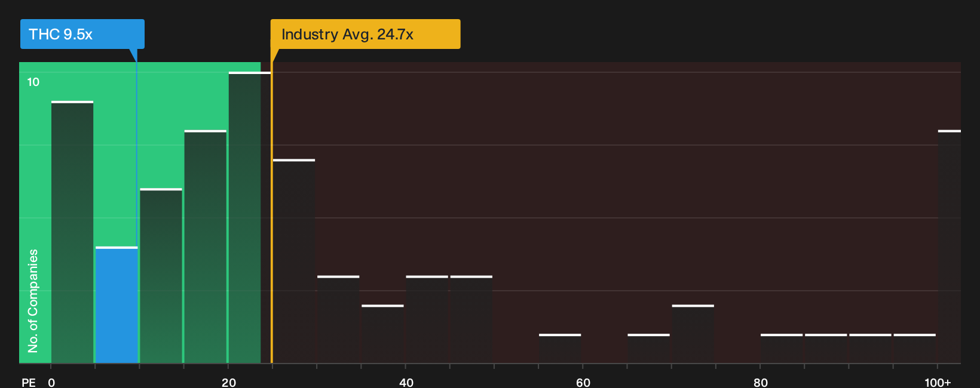Viewport: 980px width, 388px height.
Task: Click the '80' x-axis tick label
Action: [761, 383]
